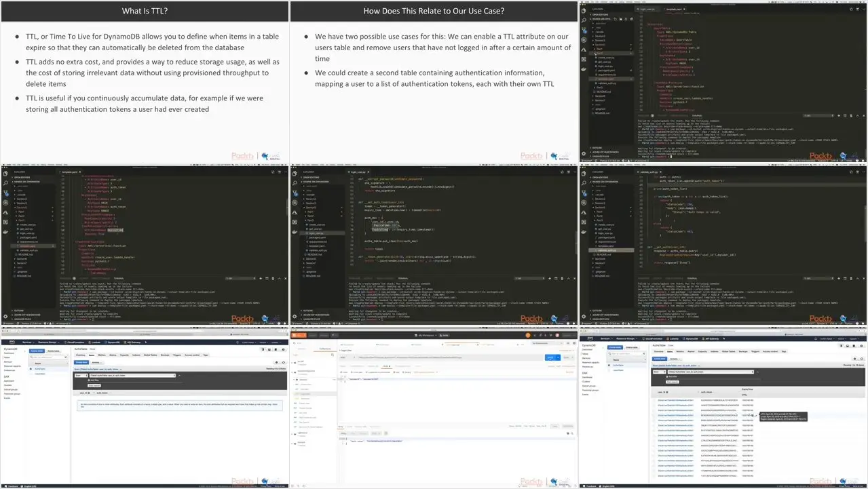Screen dimensions: 868x489
Task: Open Debug icon in top-right VS Code frame
Action: [584, 40]
